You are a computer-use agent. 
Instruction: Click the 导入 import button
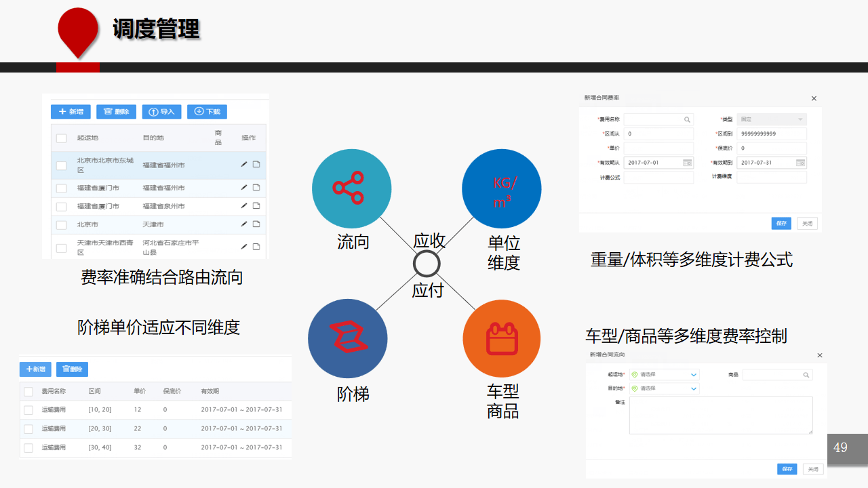(x=161, y=112)
